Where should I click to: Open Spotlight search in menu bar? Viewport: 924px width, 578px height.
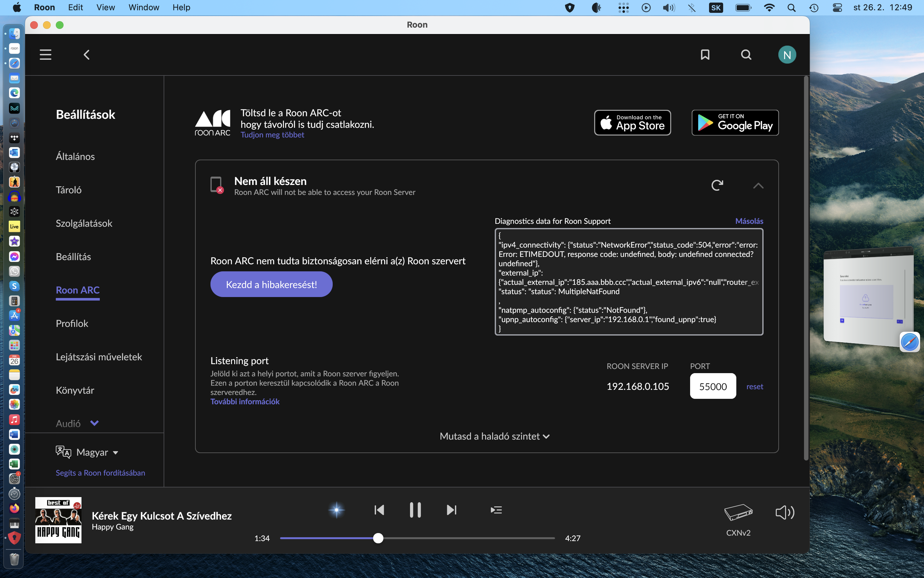click(791, 7)
